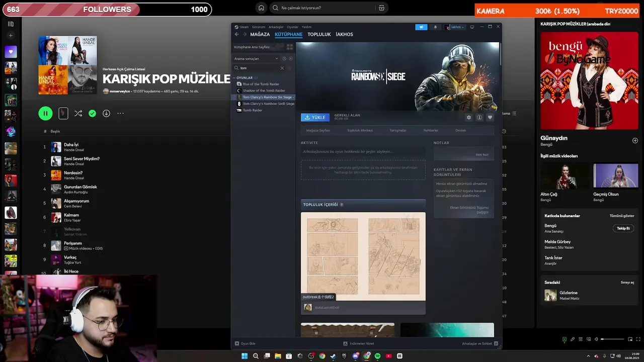Open Spotify Your Library icon
644x362 pixels.
pos(11,24)
